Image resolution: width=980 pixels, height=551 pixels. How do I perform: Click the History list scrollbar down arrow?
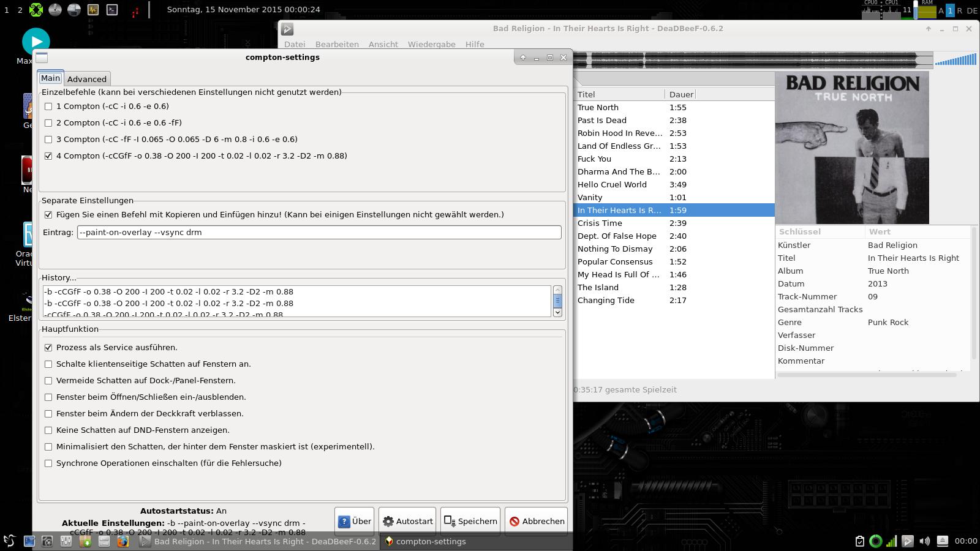(557, 312)
